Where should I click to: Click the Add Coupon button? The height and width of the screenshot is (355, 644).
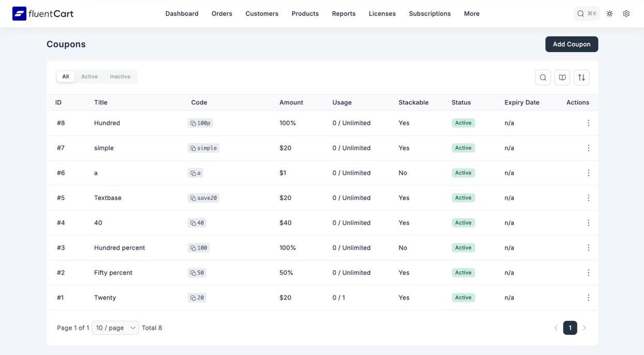click(571, 44)
